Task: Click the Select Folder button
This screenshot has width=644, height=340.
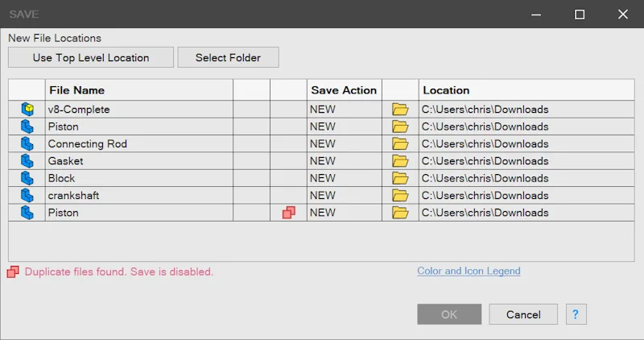Action: click(x=229, y=57)
